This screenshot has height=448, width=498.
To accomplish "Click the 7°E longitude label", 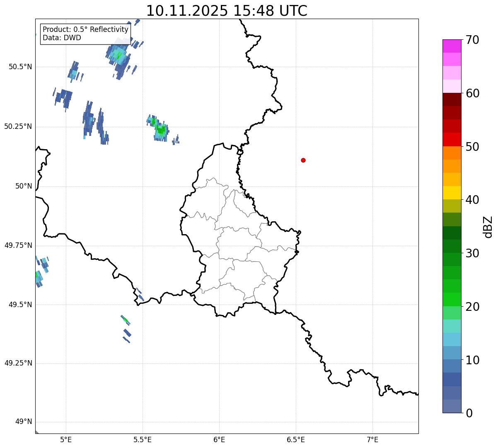I will point(372,439).
